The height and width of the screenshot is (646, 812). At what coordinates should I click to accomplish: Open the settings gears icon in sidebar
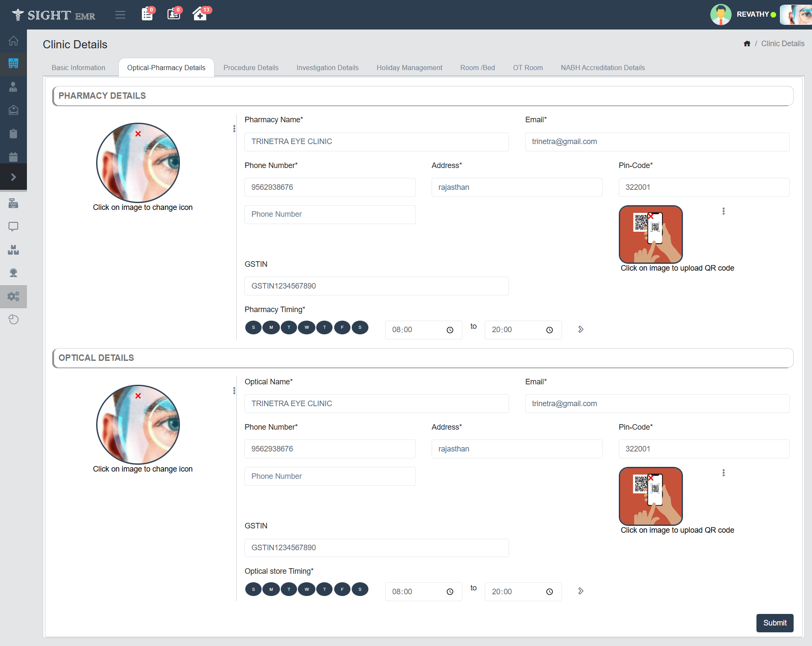click(13, 296)
